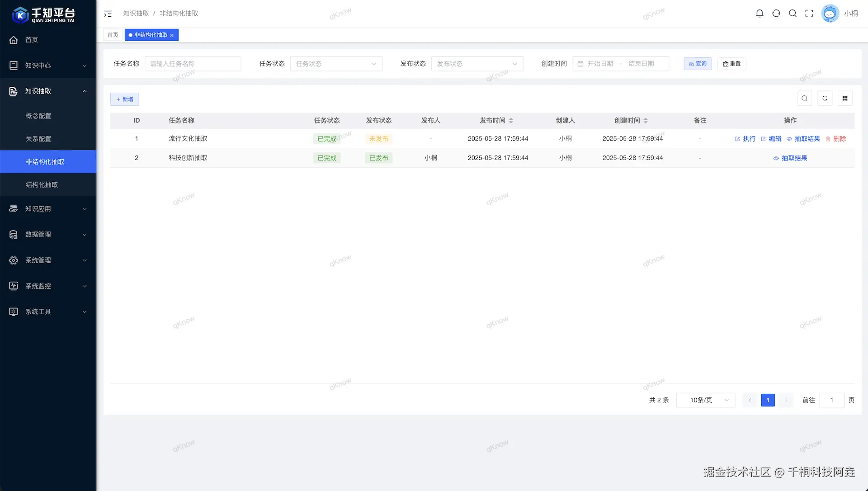The image size is (868, 491).
Task: Click the 任务名称 input field
Action: (193, 64)
